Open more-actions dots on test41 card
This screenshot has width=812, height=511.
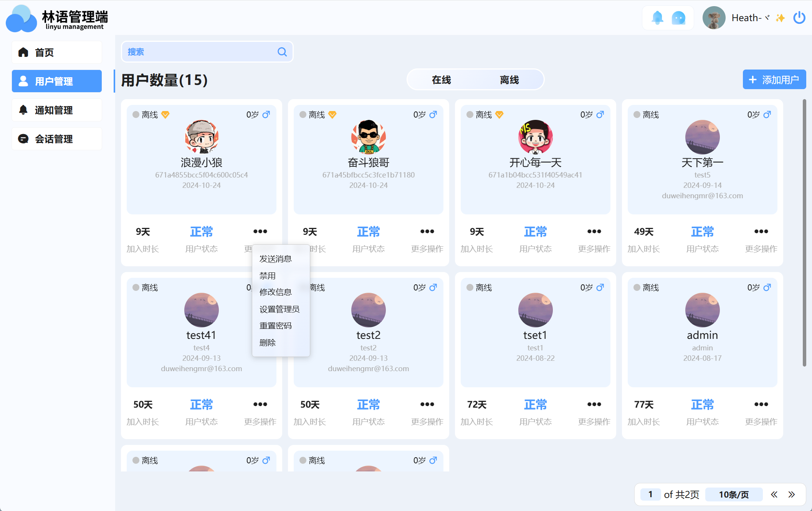click(260, 404)
